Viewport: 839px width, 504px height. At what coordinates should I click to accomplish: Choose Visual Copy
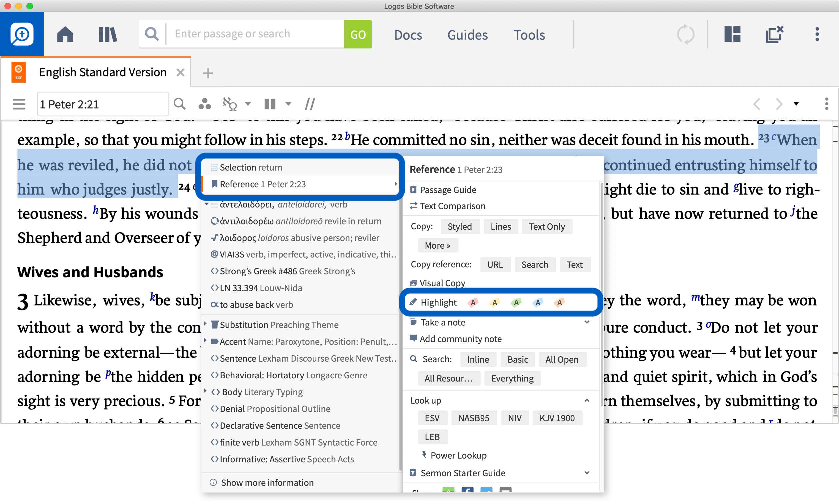coord(442,283)
